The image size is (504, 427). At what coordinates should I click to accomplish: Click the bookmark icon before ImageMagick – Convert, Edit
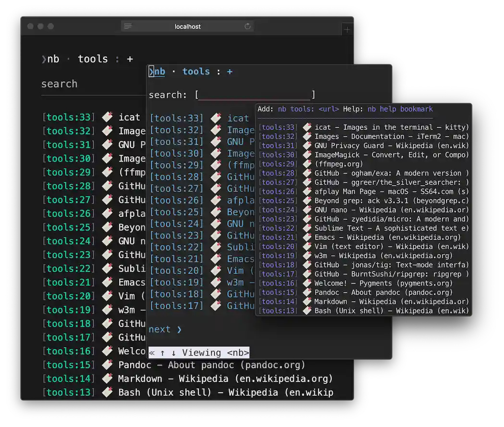[307, 155]
